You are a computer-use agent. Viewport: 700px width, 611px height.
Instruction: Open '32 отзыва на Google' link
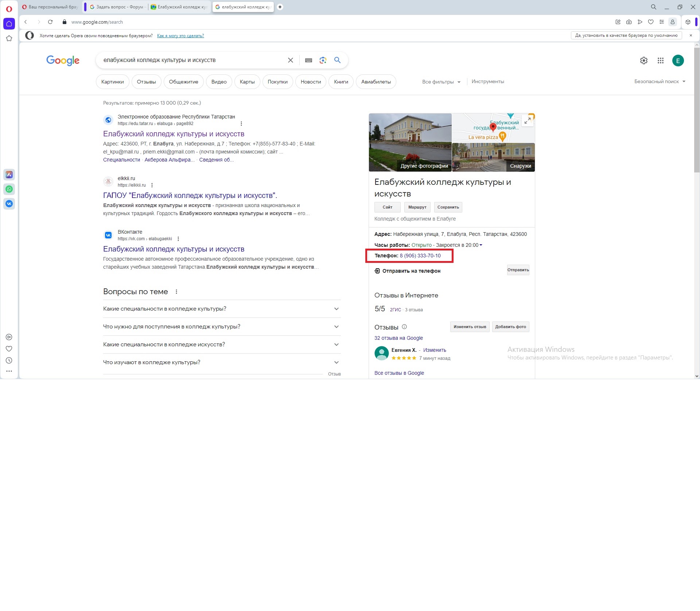pos(398,338)
